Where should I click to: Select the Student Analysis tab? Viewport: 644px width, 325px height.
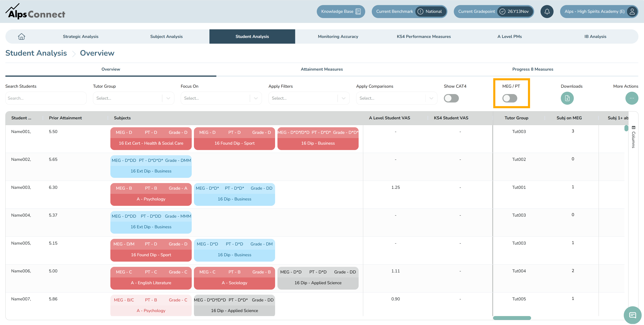click(252, 36)
